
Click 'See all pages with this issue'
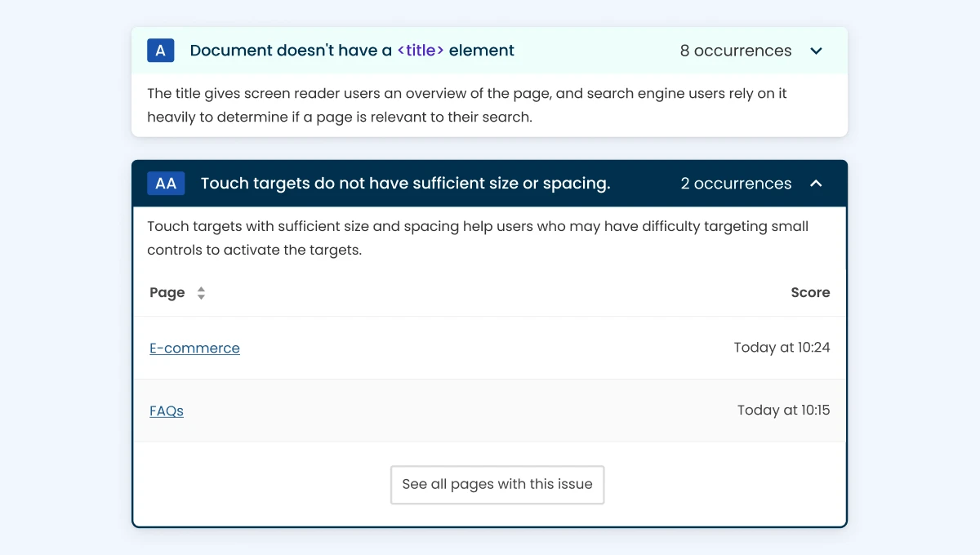pyautogui.click(x=497, y=484)
